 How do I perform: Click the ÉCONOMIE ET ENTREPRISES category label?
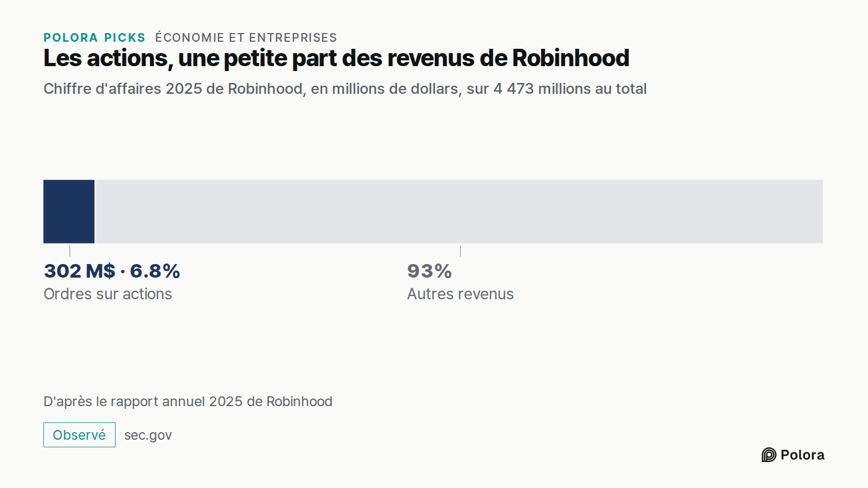pos(246,37)
